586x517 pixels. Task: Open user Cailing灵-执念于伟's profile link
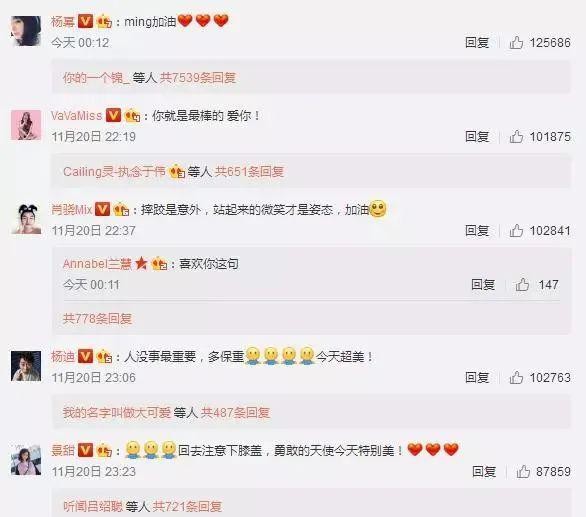click(x=114, y=172)
